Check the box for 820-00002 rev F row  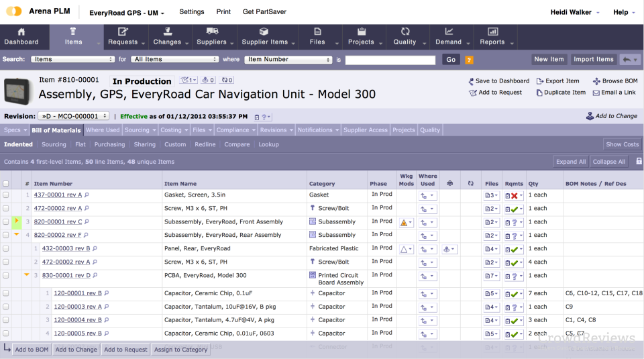(x=6, y=235)
